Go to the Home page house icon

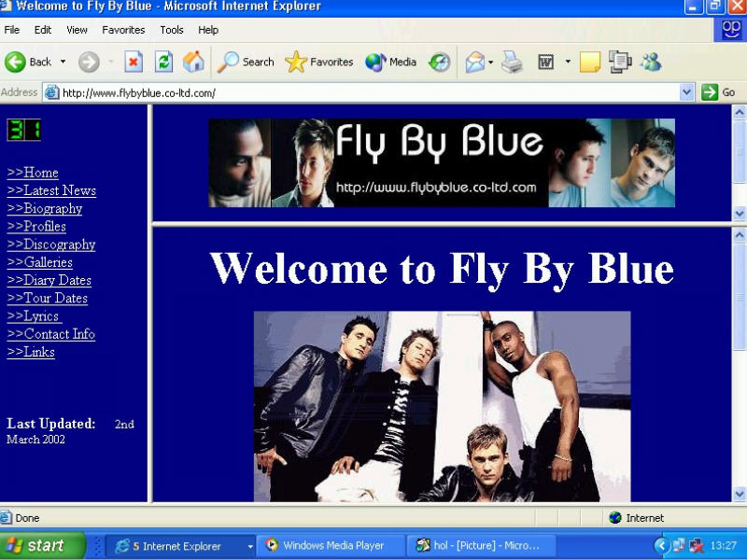[193, 62]
